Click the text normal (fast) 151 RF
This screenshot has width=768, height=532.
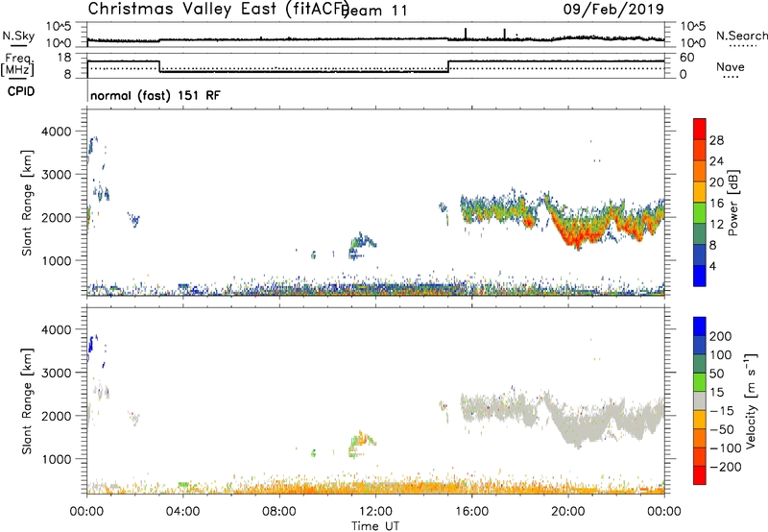(x=156, y=95)
